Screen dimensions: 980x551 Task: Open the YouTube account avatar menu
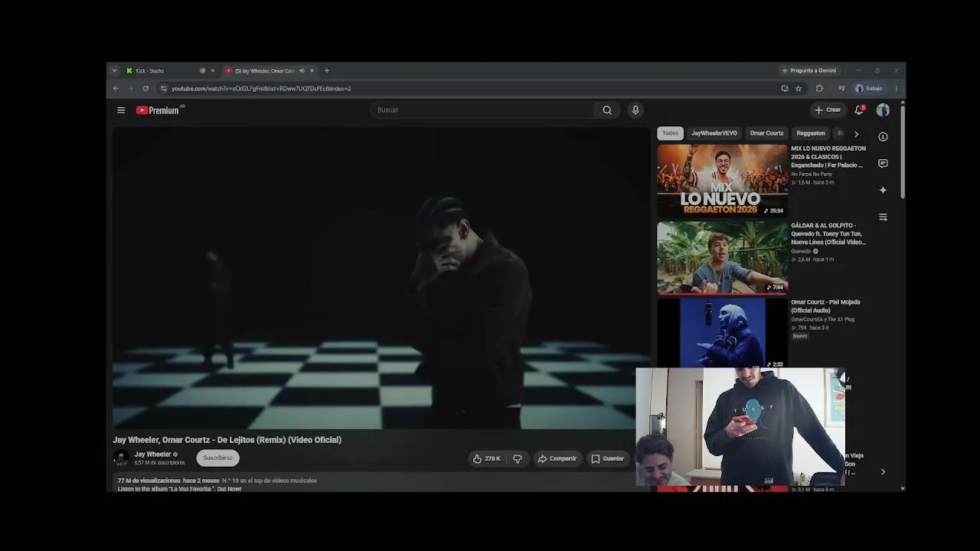(883, 110)
